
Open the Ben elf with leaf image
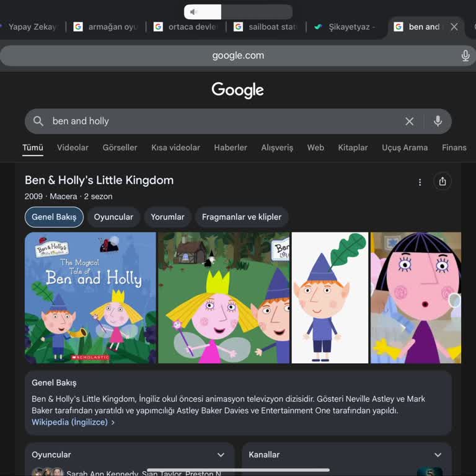click(x=330, y=297)
